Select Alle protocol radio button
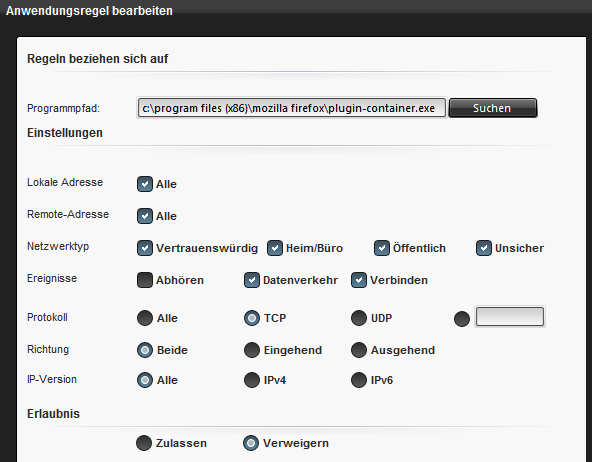 [x=145, y=318]
